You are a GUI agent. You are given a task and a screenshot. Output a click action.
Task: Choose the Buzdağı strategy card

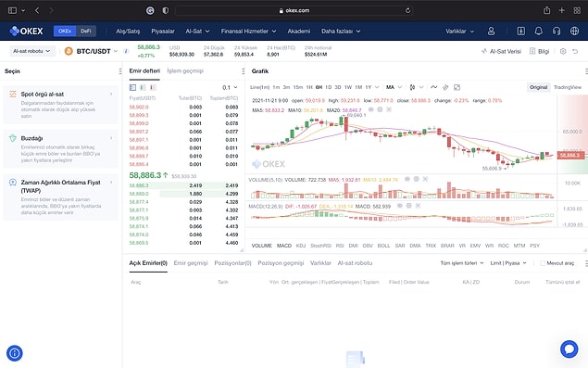pyautogui.click(x=61, y=148)
